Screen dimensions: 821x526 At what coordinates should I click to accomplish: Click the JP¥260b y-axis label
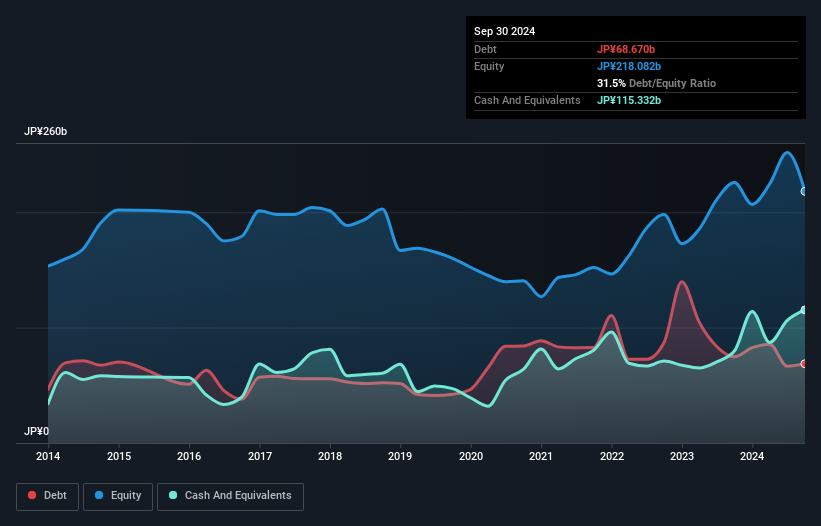(46, 131)
